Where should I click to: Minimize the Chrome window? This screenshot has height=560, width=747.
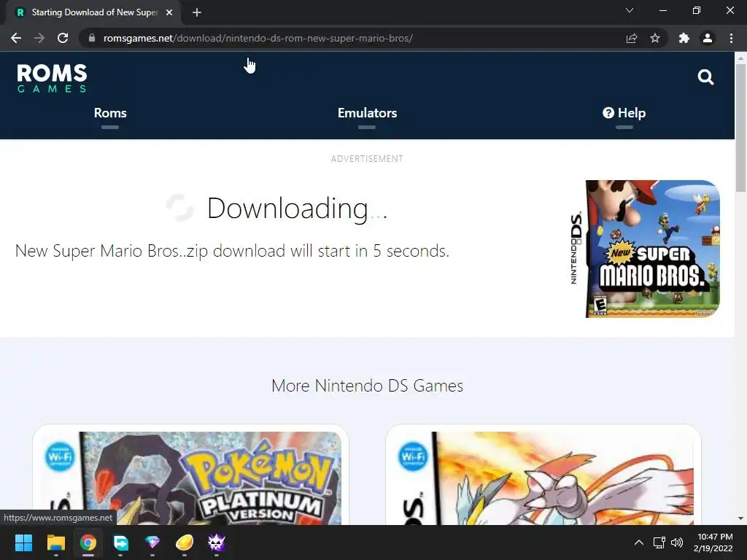click(663, 10)
